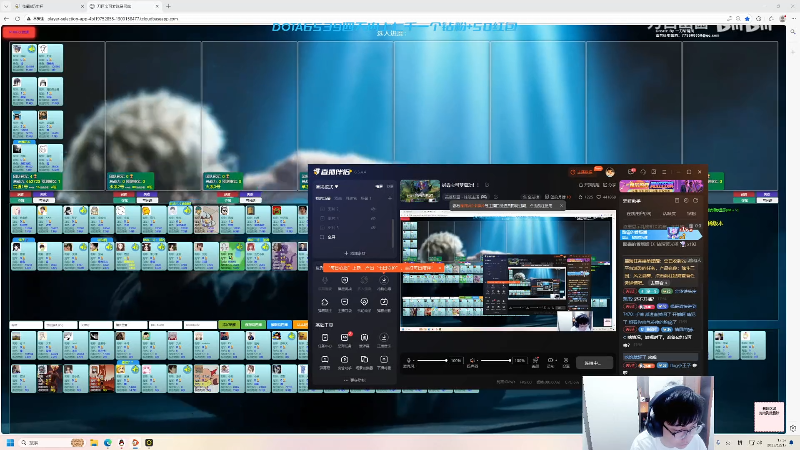The width and height of the screenshot is (800, 450).
Task: Close the grey notification above stream preview
Action: [561, 206]
